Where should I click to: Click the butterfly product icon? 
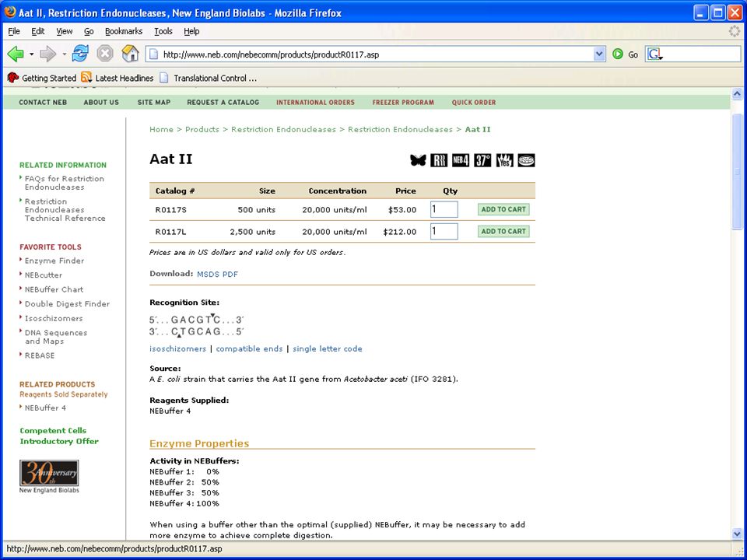point(418,160)
